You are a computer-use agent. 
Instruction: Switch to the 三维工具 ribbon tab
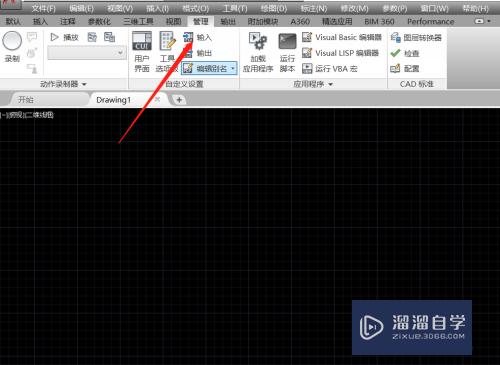(138, 22)
